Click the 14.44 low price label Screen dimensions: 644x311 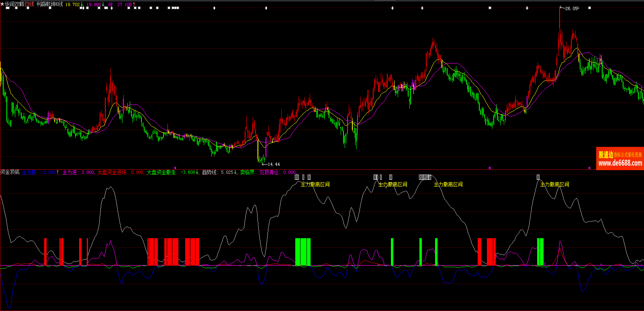(273, 164)
